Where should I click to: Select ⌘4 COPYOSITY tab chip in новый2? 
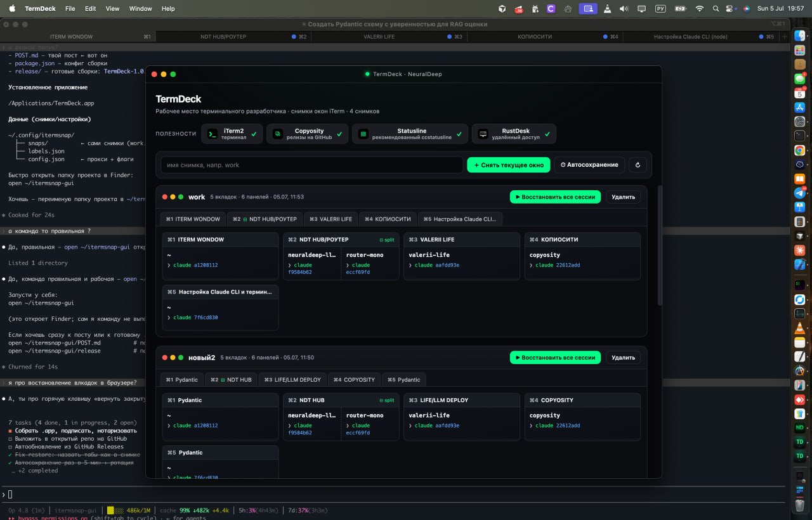354,379
